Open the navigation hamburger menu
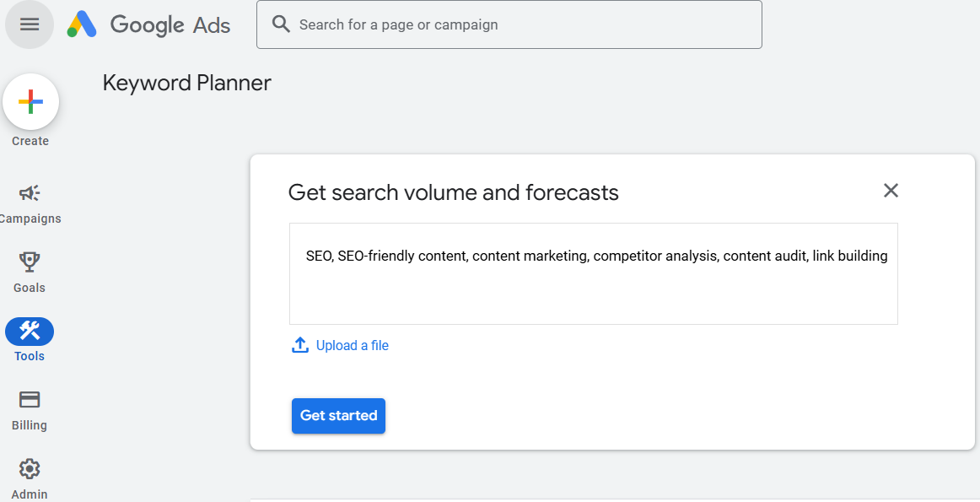Screen dimensions: 980x502 (30, 24)
